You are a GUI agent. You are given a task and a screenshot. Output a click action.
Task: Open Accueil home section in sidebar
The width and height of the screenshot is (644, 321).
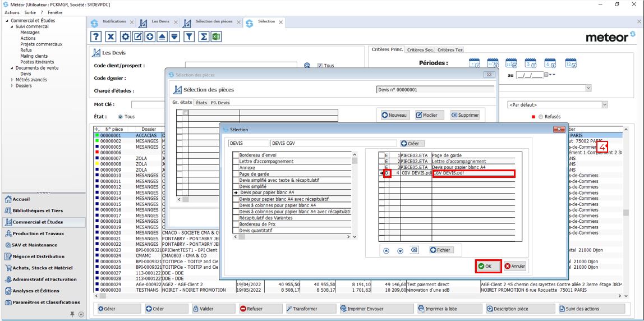[43, 199]
